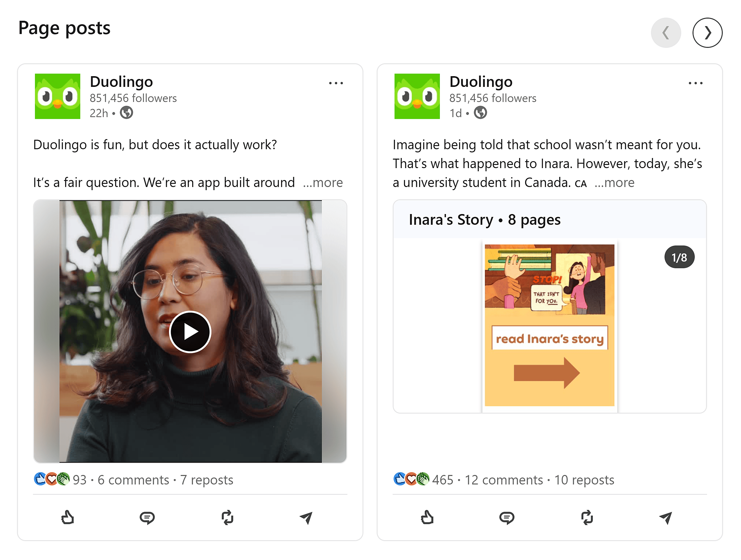Like the Inara's Story post
The width and height of the screenshot is (741, 560).
[427, 518]
